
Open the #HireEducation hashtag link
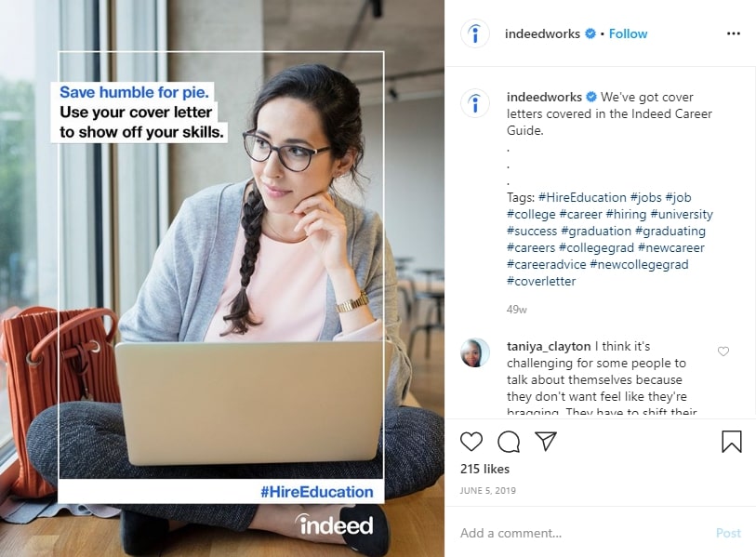(582, 198)
